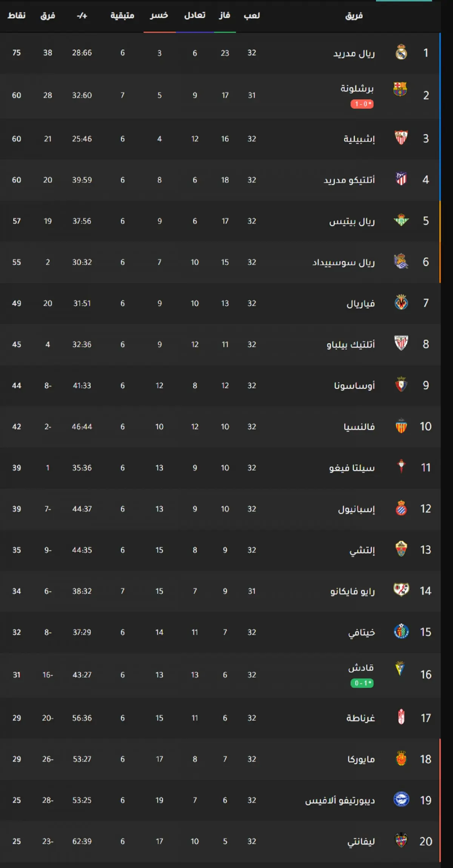Open the Levante crest icon
Viewport: 453px width, 868px height.
(x=401, y=840)
